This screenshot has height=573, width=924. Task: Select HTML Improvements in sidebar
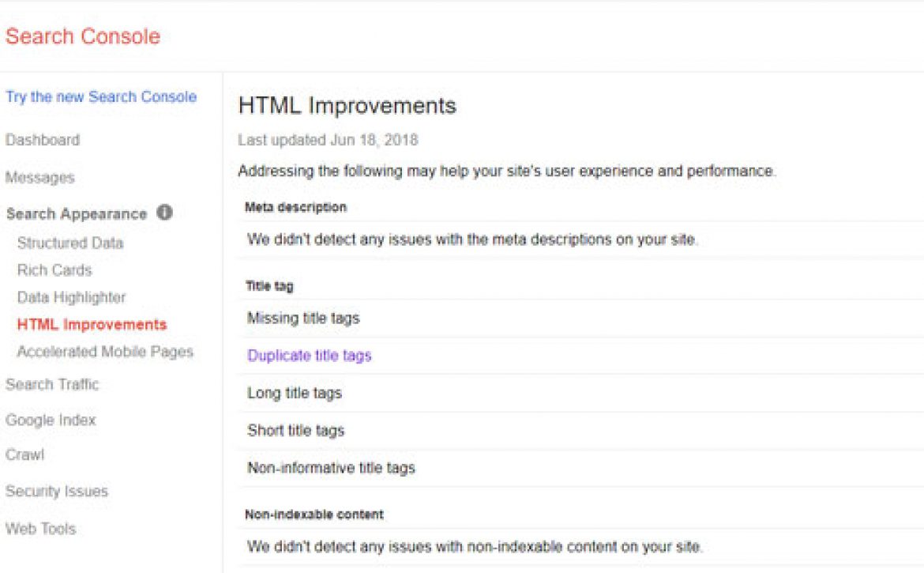(x=92, y=324)
